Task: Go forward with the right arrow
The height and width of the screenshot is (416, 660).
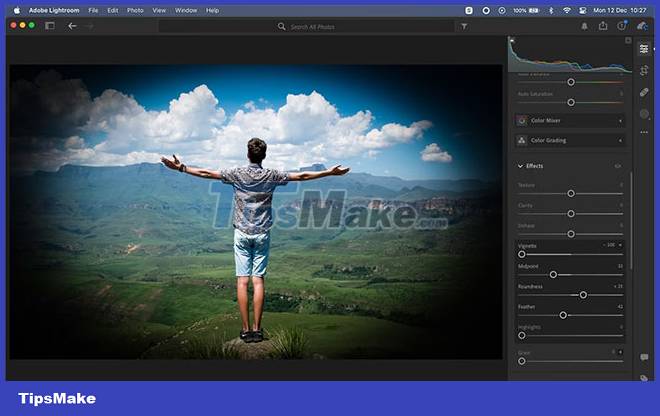Action: 89,26
